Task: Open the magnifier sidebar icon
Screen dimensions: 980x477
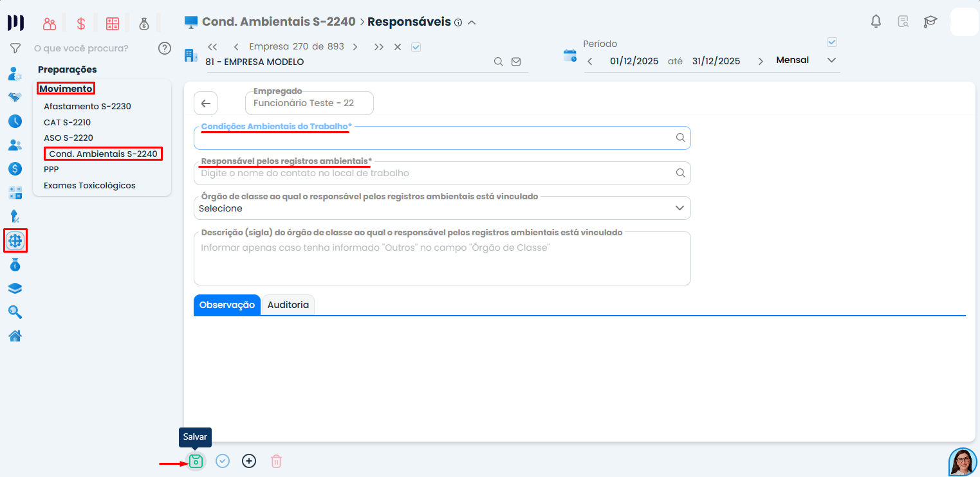Action: coord(15,312)
